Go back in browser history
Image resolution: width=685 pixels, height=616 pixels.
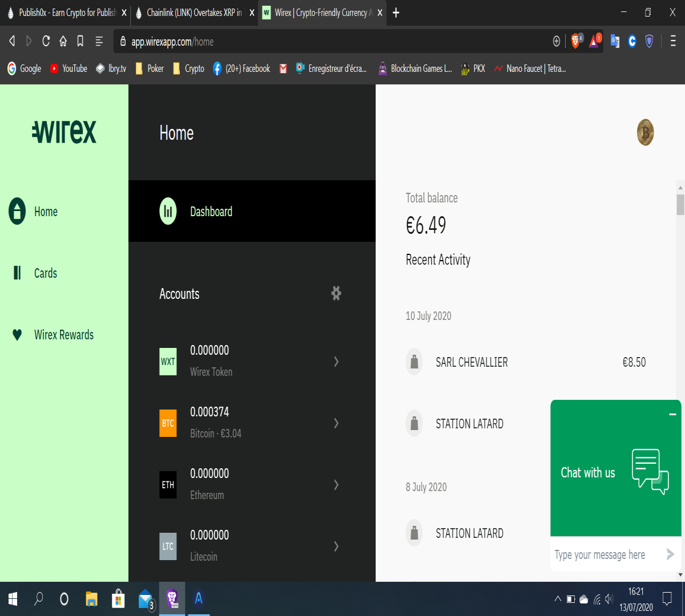click(x=12, y=41)
